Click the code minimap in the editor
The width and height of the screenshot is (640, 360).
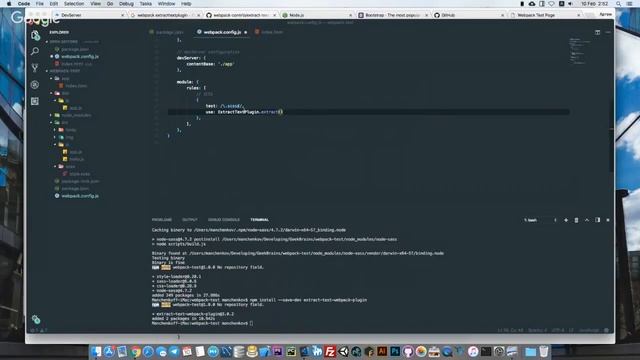pyautogui.click(x=579, y=51)
